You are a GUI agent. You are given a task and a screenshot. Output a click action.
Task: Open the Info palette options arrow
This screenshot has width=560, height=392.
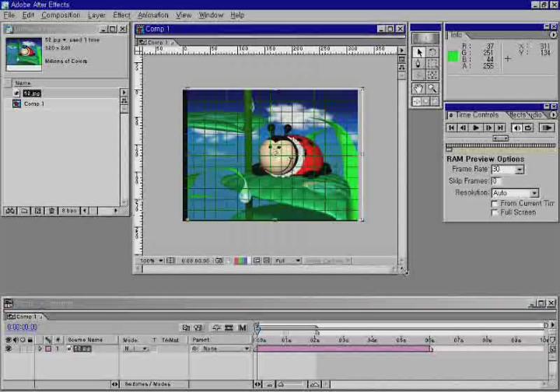coord(553,35)
